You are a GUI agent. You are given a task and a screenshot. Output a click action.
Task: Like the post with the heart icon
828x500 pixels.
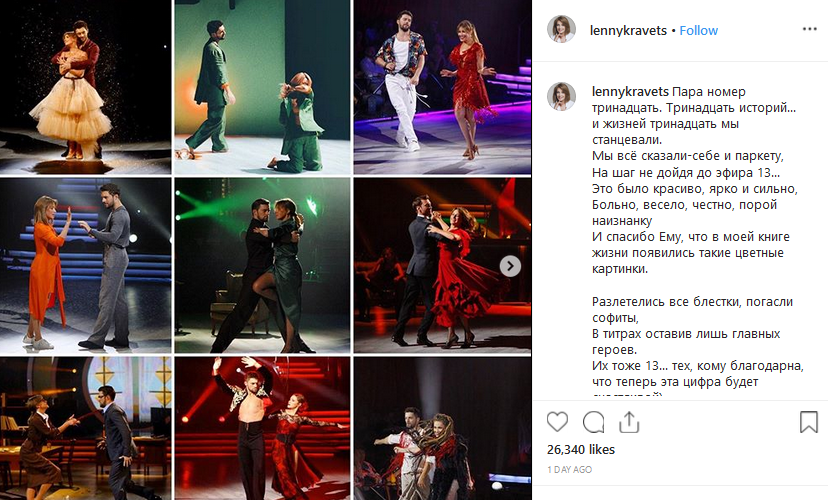click(x=557, y=422)
